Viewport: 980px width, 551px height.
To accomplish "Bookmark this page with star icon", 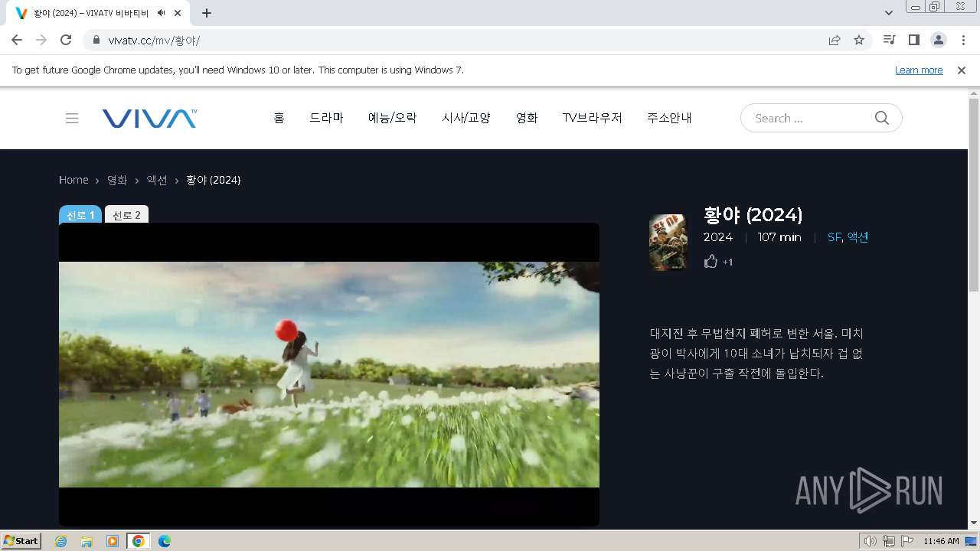I will coord(859,40).
